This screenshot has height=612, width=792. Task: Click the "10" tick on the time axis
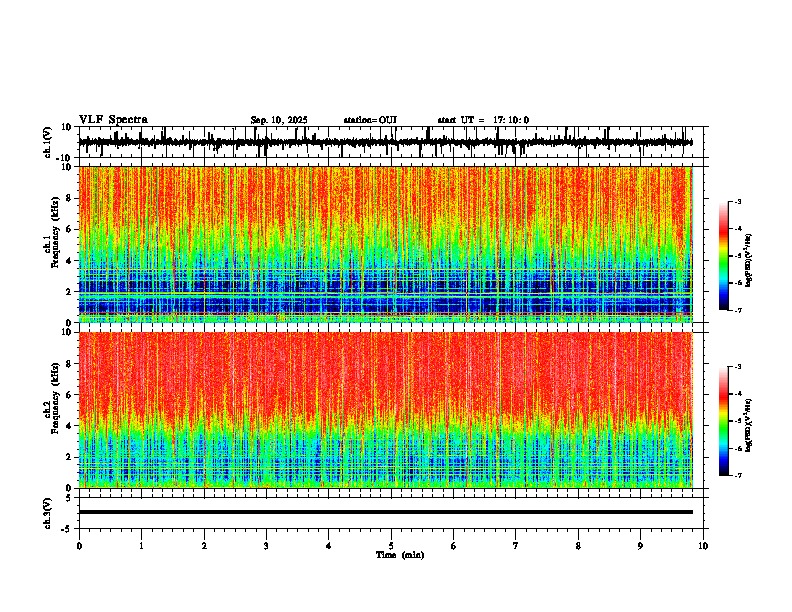tap(703, 546)
